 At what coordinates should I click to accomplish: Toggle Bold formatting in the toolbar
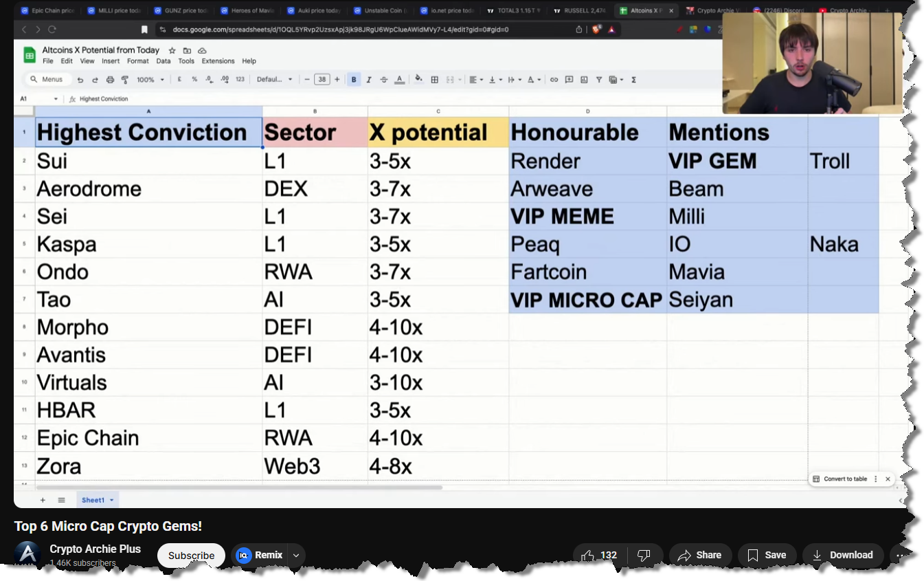click(354, 80)
